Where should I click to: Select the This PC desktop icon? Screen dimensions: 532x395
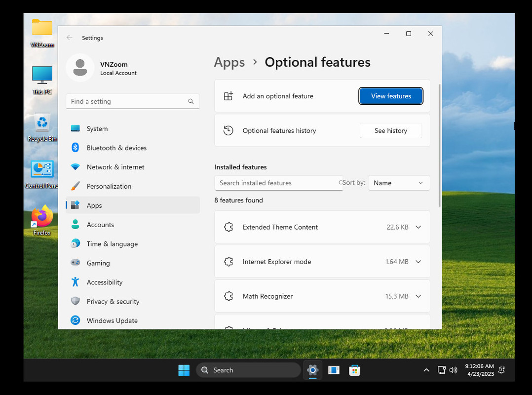point(42,80)
